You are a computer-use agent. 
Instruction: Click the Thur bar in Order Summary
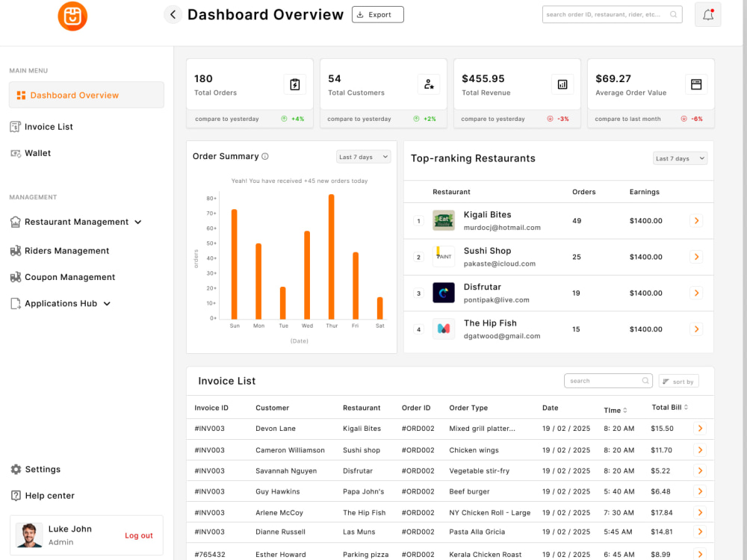point(332,257)
